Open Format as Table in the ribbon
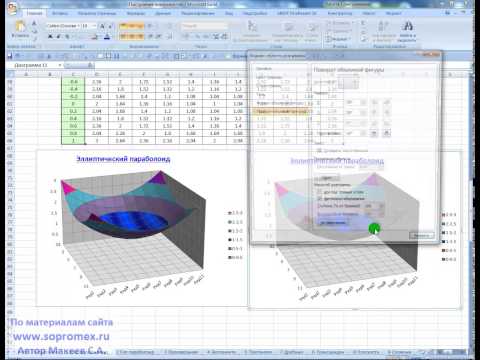 [287, 32]
